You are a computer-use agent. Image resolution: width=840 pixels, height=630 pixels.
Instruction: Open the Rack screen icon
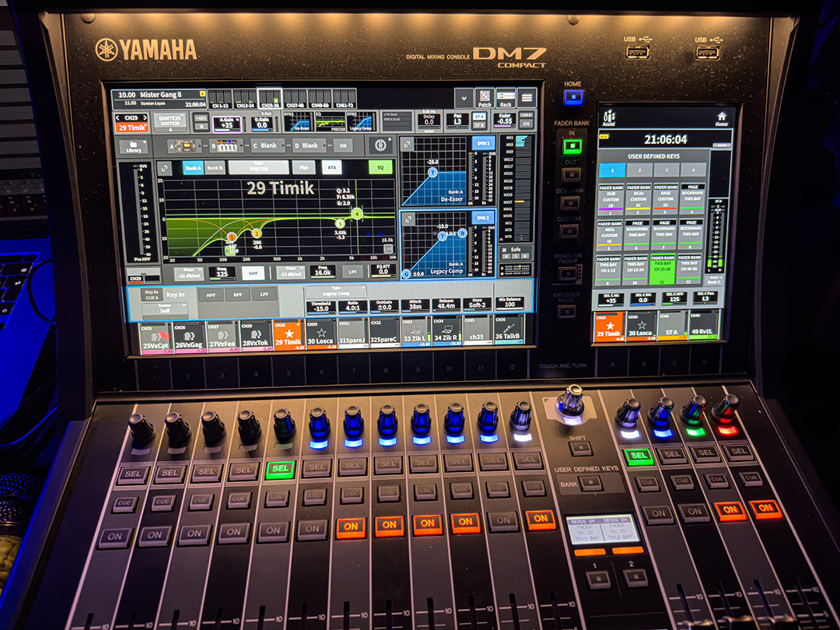[x=506, y=98]
